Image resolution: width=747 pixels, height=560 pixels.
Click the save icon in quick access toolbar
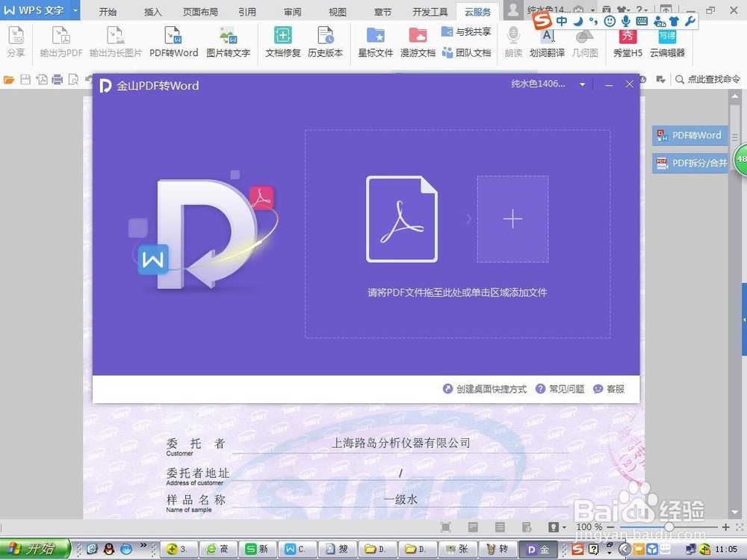25,80
